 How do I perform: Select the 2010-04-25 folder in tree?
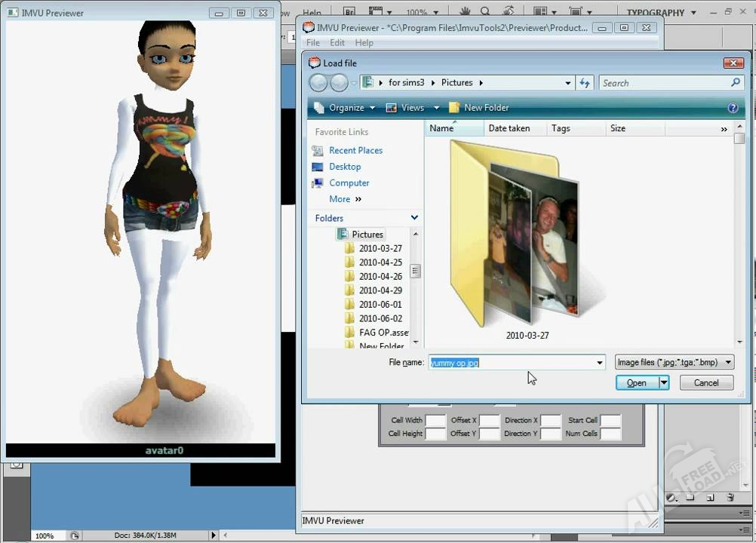(380, 262)
